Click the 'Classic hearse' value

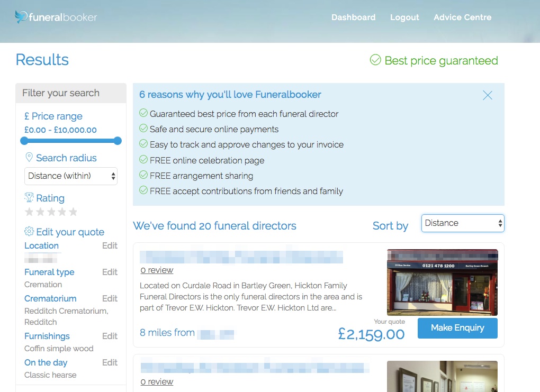(50, 375)
